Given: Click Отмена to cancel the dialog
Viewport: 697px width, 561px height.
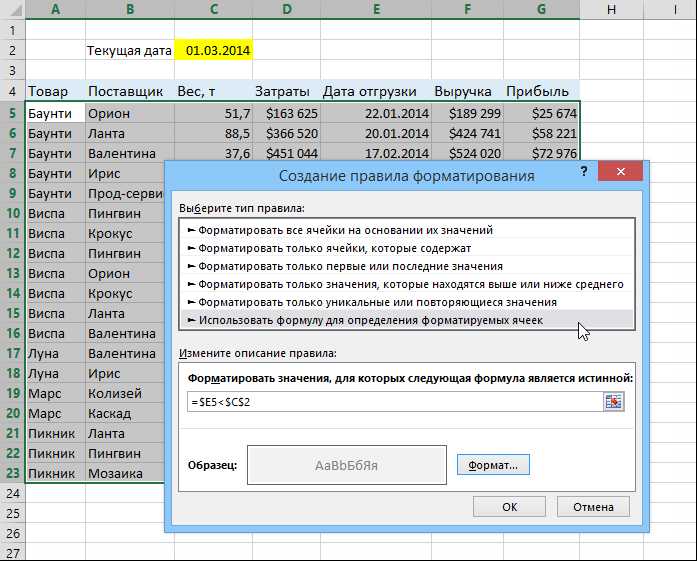Looking at the screenshot, I should click(593, 507).
